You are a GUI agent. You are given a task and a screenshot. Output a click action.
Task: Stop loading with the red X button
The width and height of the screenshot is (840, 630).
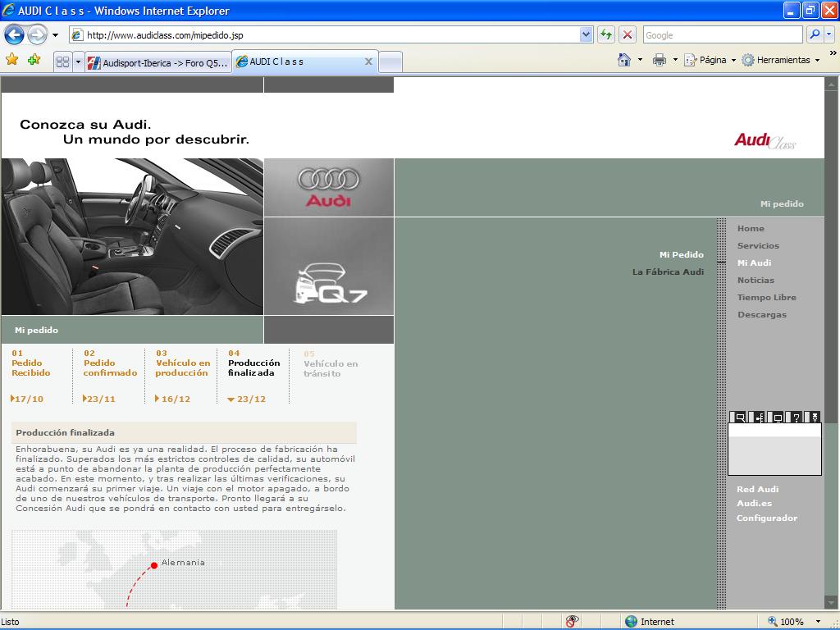[x=628, y=35]
